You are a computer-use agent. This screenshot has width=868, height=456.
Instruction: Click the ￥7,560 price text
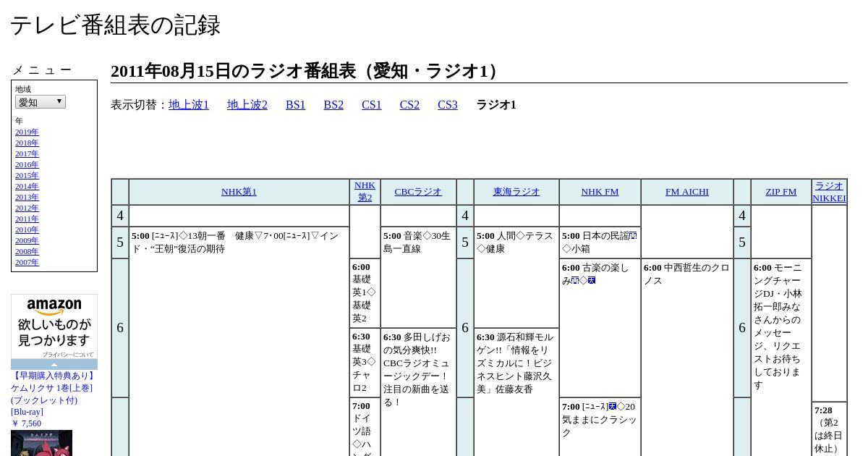click(x=26, y=423)
